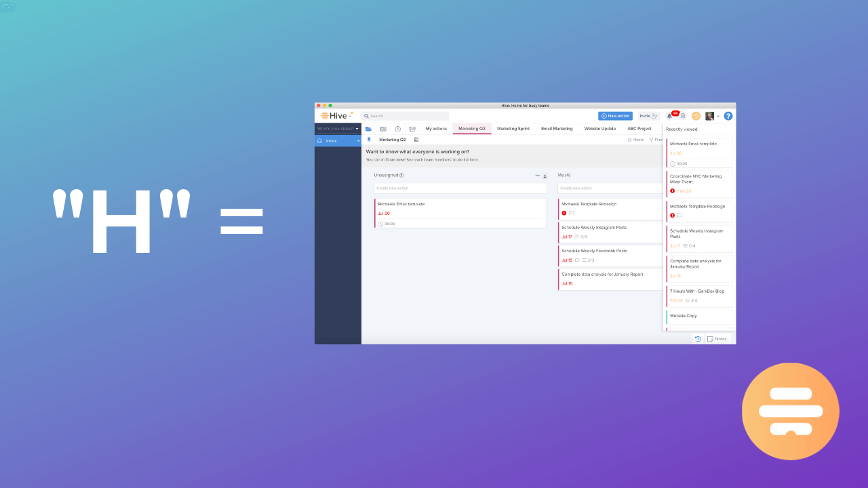Image resolution: width=868 pixels, height=488 pixels.
Task: Select the Website Update tab
Action: (x=599, y=129)
